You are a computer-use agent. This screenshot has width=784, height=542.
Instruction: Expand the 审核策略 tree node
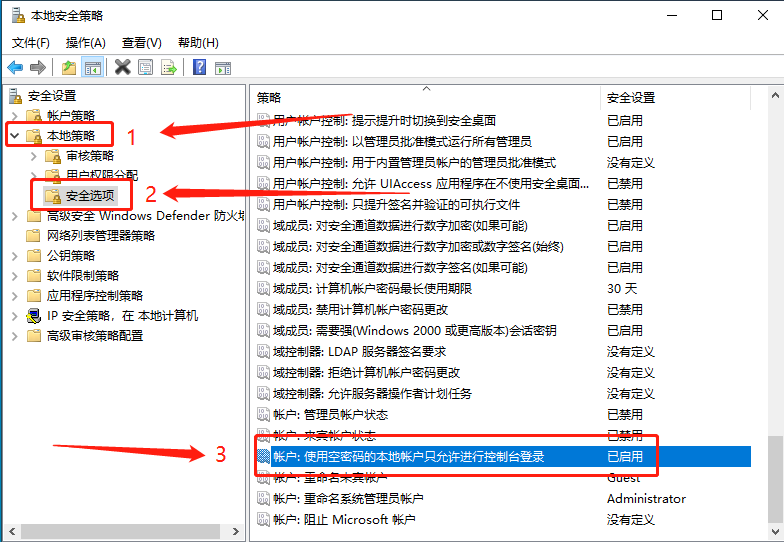[34, 156]
